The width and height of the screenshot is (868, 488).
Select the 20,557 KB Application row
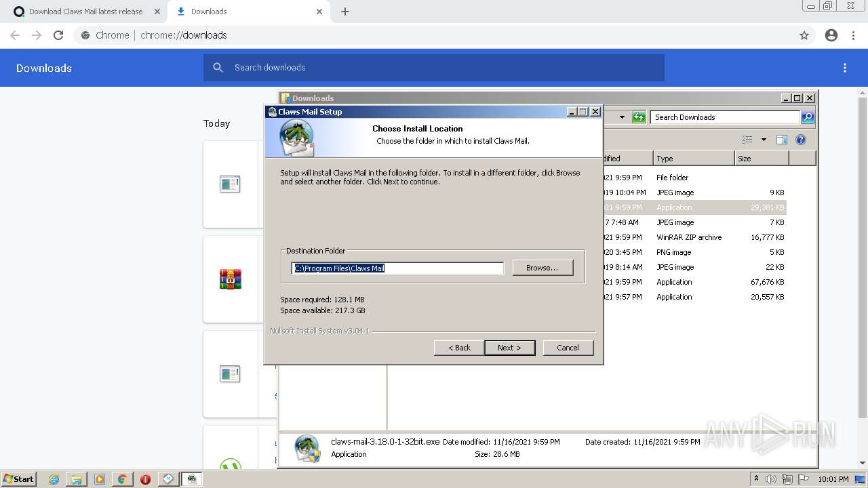point(694,297)
